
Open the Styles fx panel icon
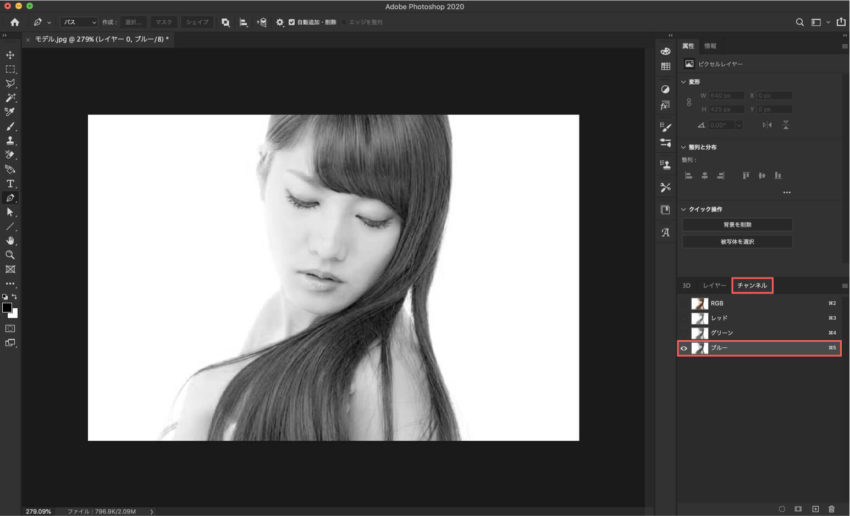665,105
